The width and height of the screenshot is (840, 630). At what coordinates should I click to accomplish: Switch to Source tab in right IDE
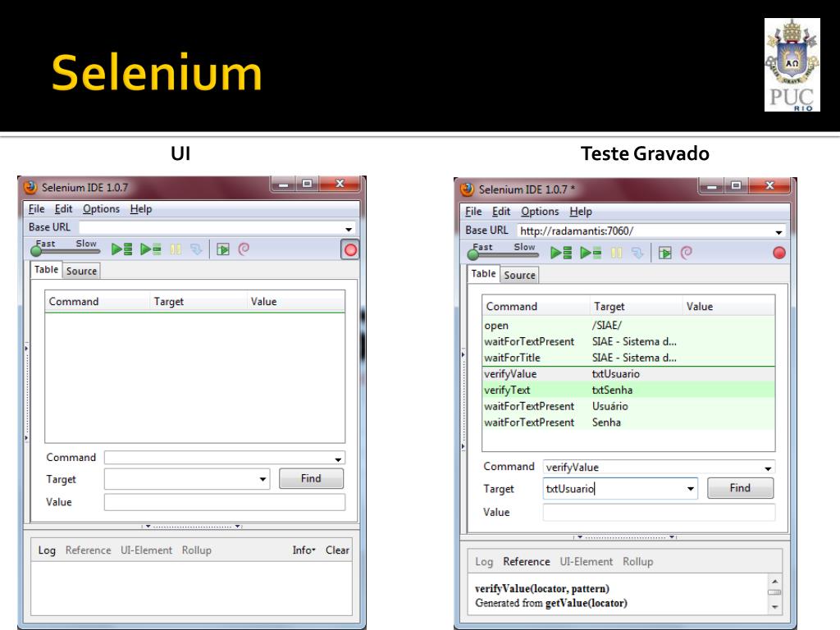519,276
